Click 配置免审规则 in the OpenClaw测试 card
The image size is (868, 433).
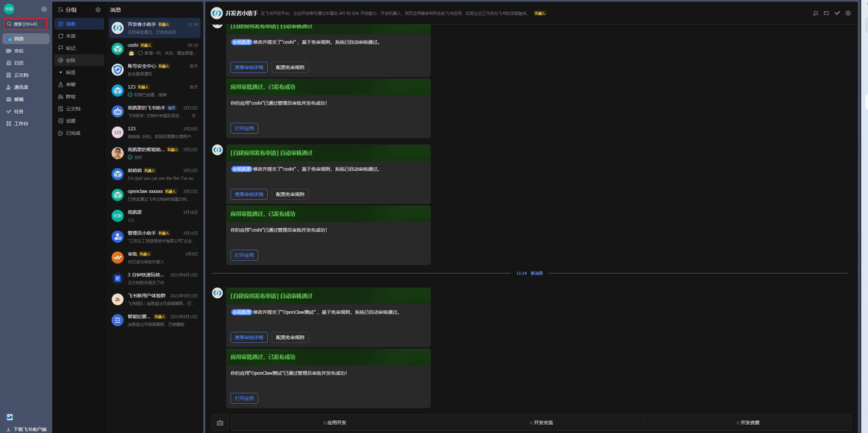(x=290, y=337)
